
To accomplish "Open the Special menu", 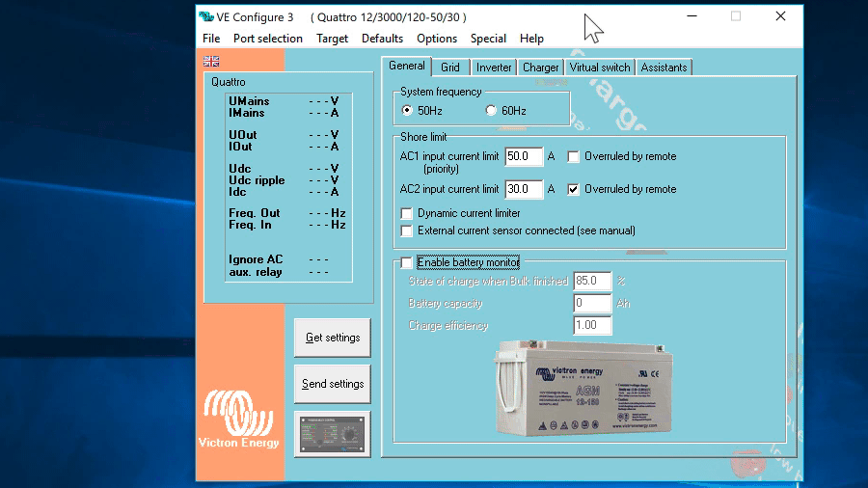I will pos(488,39).
